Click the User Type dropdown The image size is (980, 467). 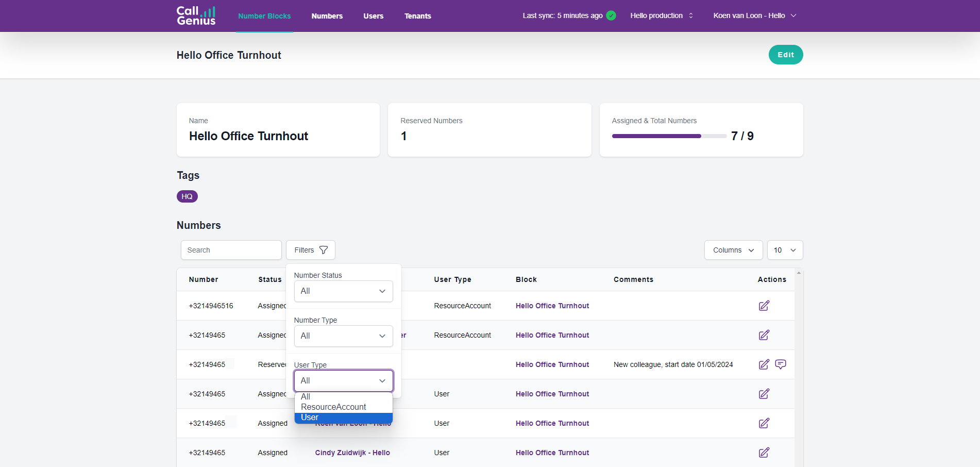344,381
